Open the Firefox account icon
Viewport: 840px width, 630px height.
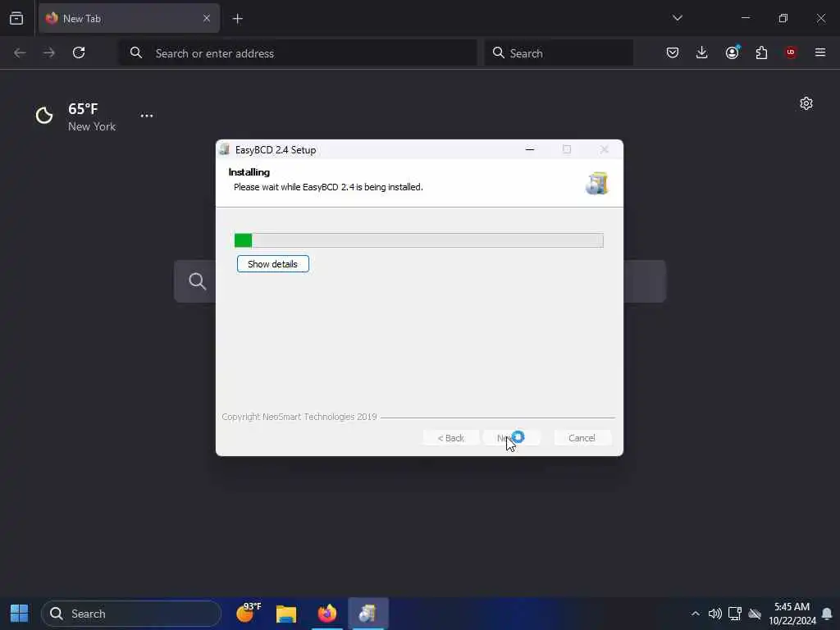pos(732,52)
